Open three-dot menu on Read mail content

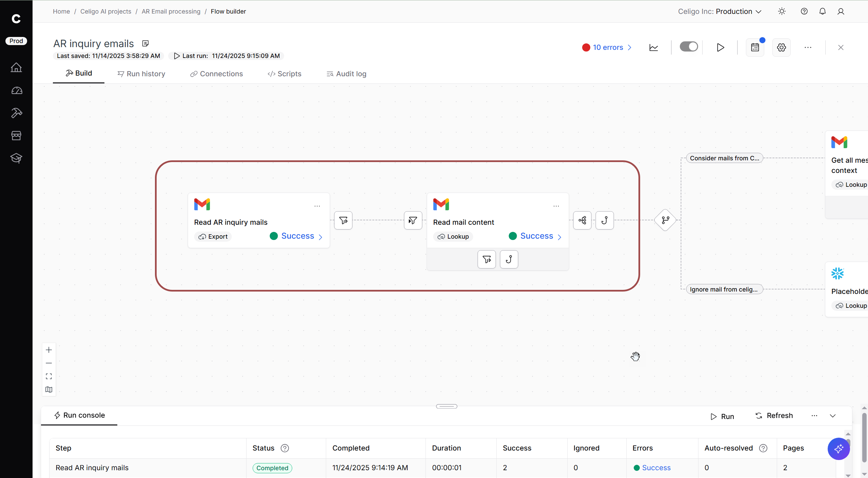click(x=556, y=206)
